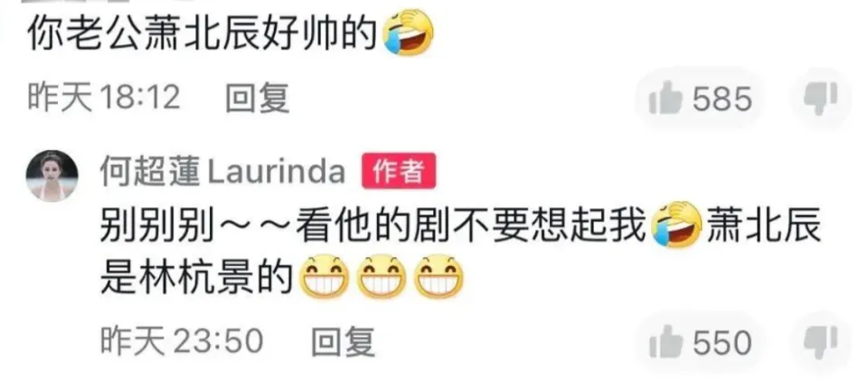Open the 何超蓮 Laurinda username
Screen dimensions: 868x380
(222, 173)
